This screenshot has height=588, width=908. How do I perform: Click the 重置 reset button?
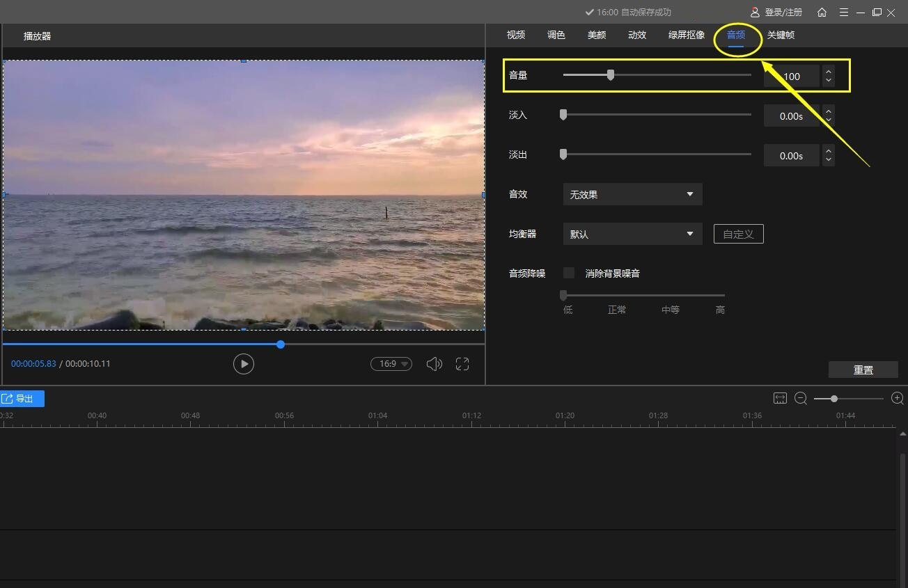click(863, 370)
